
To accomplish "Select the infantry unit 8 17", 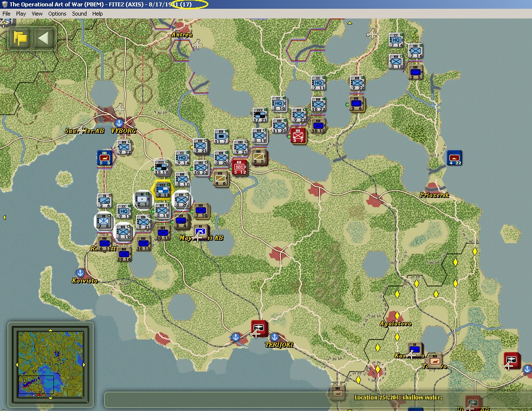I will 183,179.
